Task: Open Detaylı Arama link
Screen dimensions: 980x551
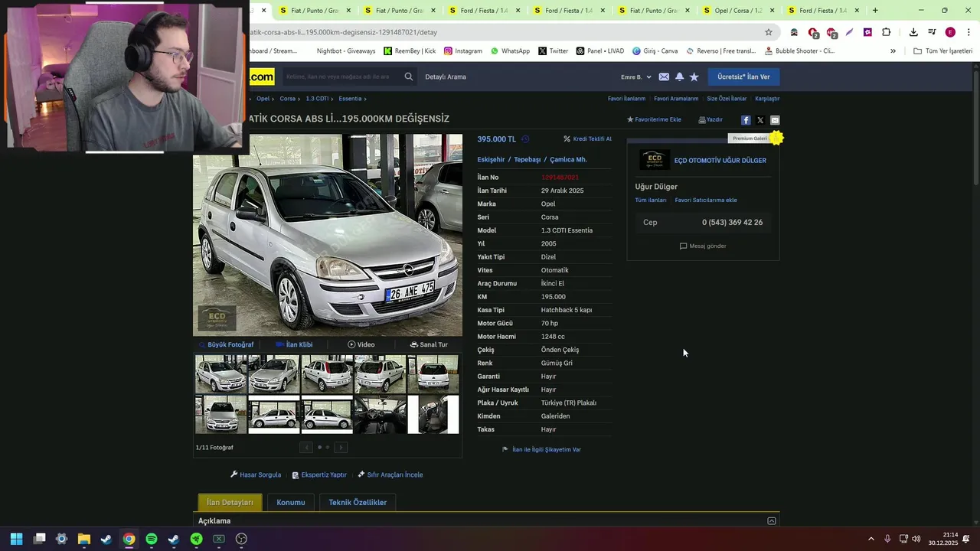Action: [x=446, y=77]
